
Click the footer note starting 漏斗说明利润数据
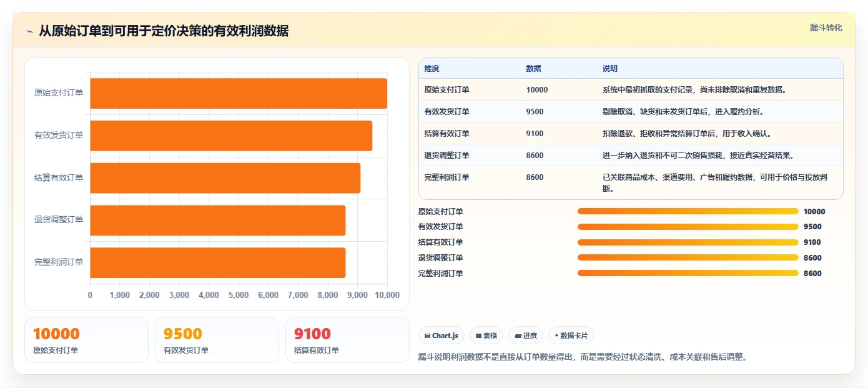[x=583, y=357]
